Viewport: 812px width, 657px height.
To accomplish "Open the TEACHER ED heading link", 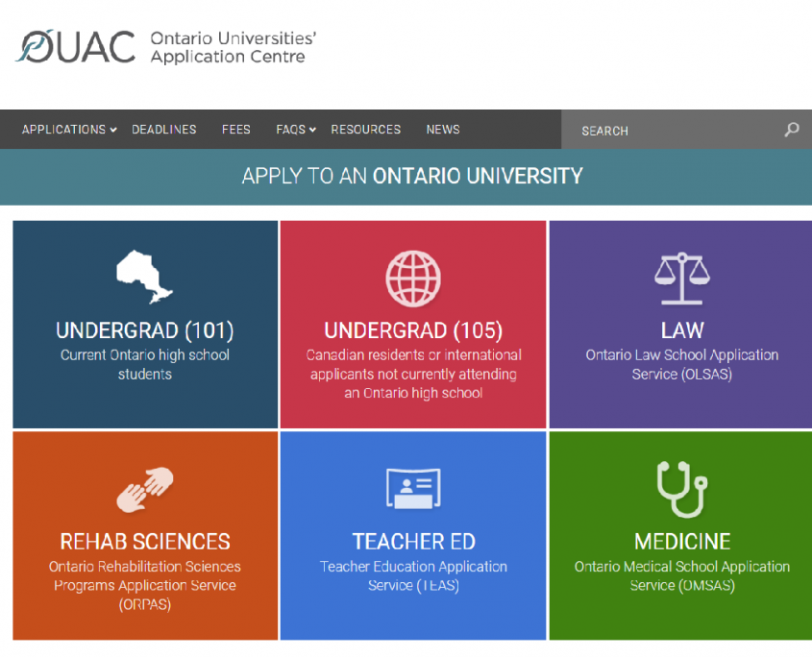I will tap(414, 542).
